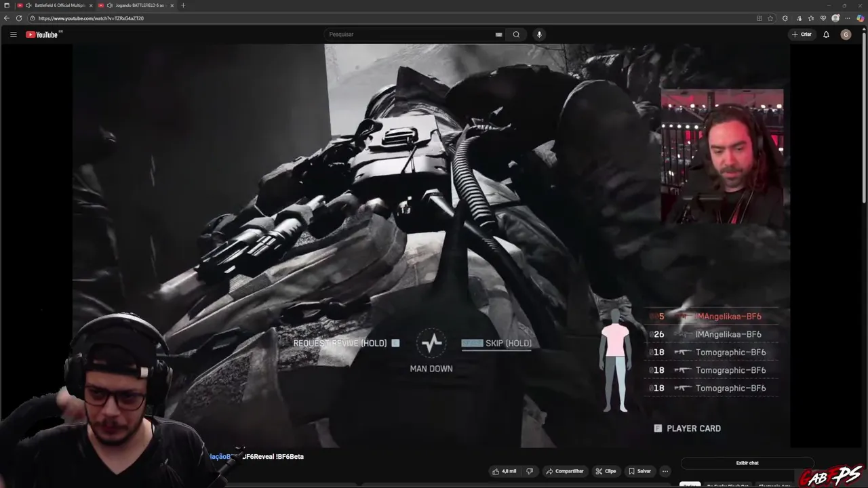Image resolution: width=868 pixels, height=488 pixels.
Task: View site information lock icon
Action: click(x=33, y=18)
